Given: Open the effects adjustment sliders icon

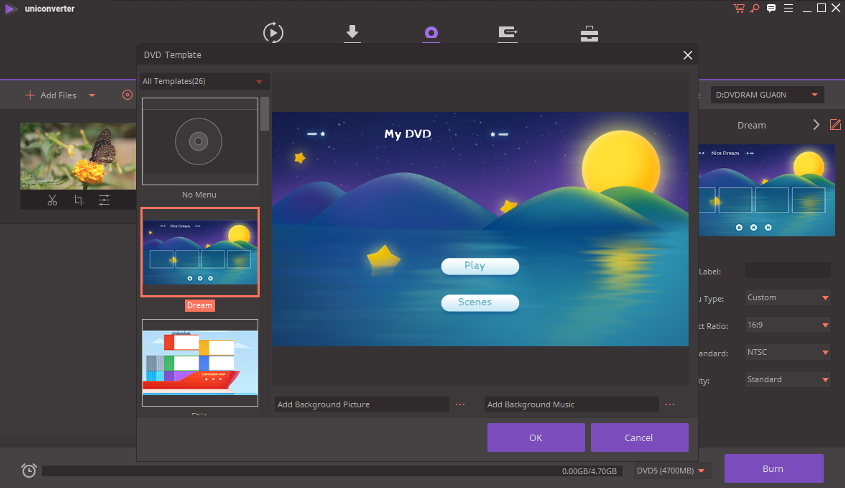Looking at the screenshot, I should tap(104, 200).
